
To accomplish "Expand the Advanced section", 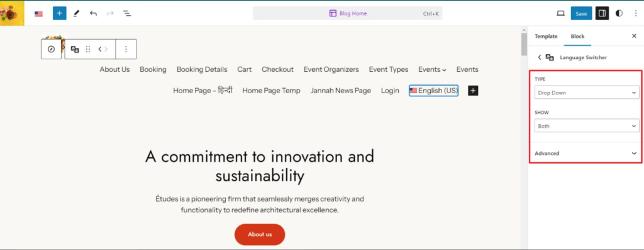I will 586,153.
